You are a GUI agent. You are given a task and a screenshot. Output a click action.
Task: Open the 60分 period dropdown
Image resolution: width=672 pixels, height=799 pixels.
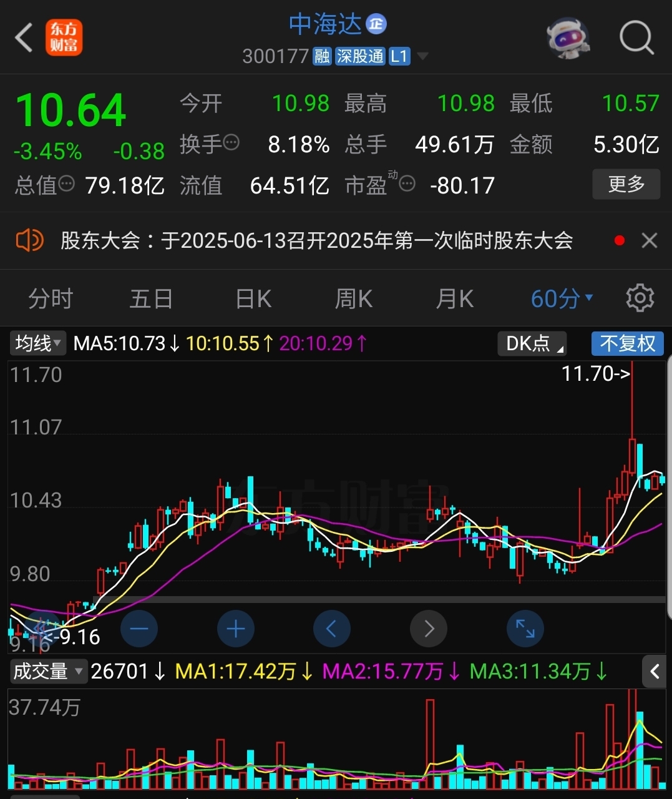pos(561,299)
